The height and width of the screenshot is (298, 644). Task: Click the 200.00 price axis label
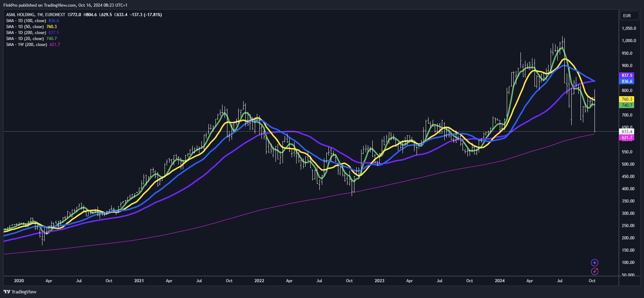click(x=628, y=238)
